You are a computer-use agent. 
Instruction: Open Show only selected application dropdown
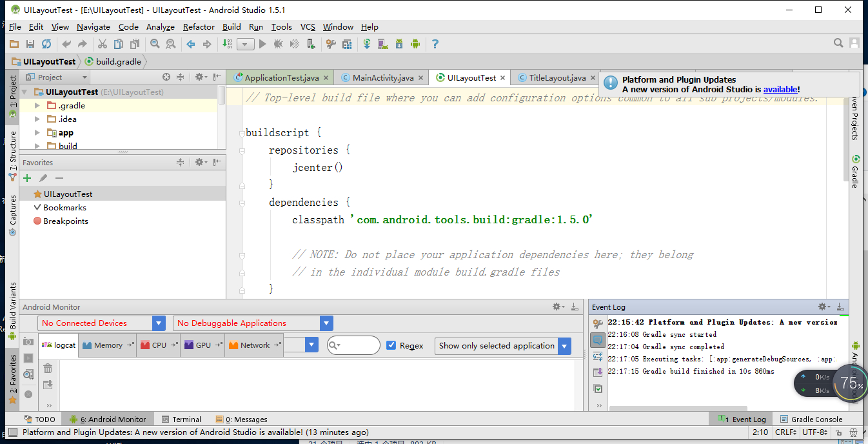point(502,346)
